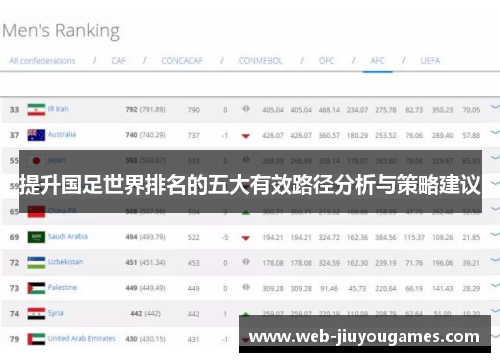The width and height of the screenshot is (500, 362).
Task: Open the Saudi Arabia team link
Action: (x=68, y=236)
